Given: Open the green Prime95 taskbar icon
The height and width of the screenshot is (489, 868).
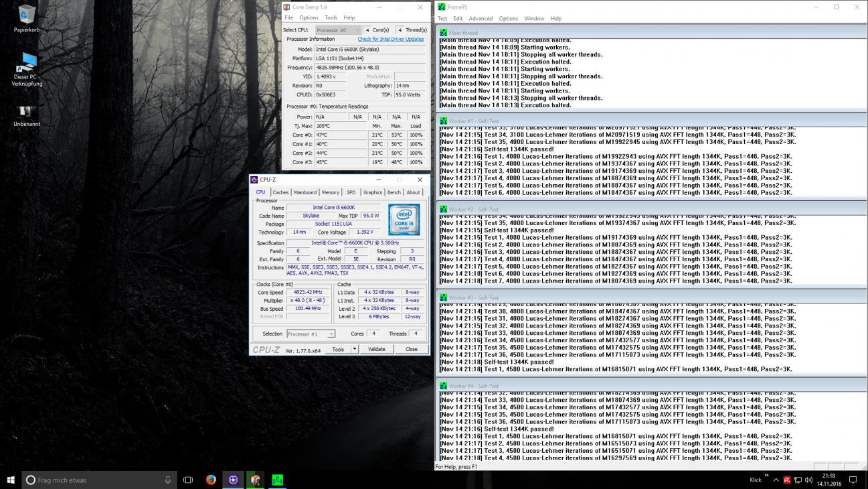Looking at the screenshot, I should pos(277,480).
